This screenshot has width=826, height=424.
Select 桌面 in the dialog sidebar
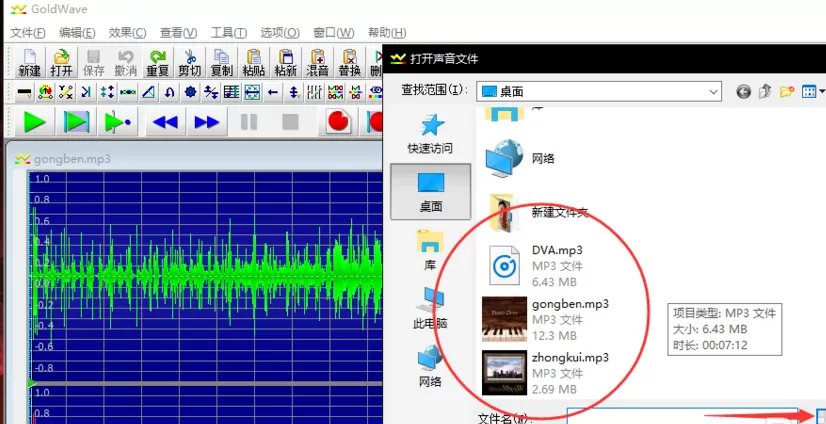coord(430,191)
